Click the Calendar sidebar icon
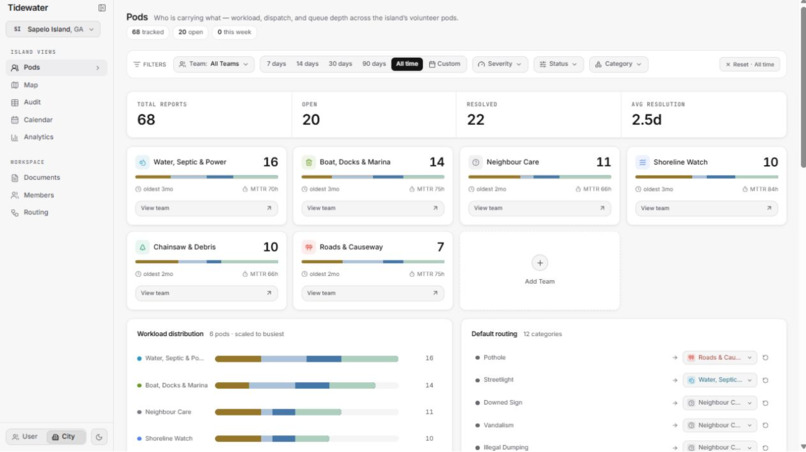 pyautogui.click(x=14, y=120)
